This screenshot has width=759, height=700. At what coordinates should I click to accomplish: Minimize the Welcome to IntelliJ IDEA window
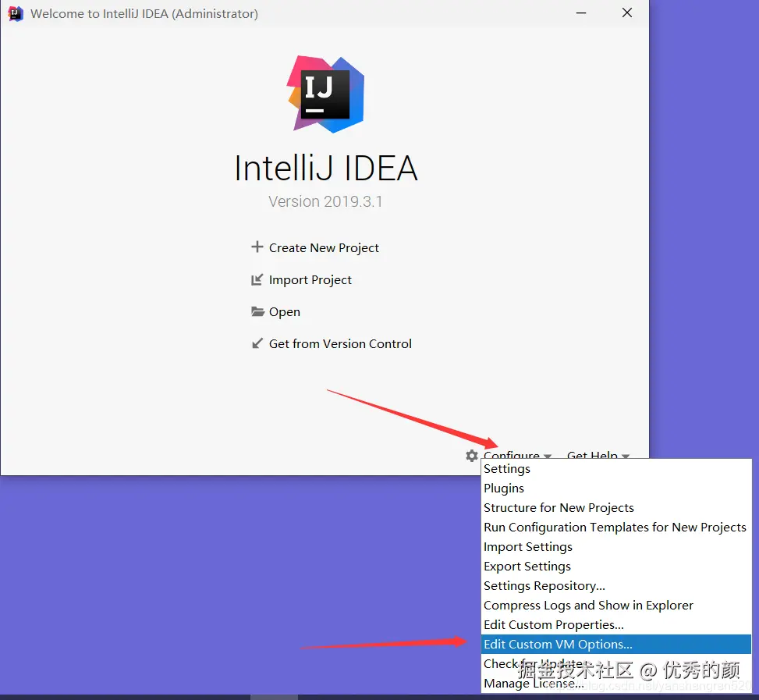pyautogui.click(x=581, y=13)
